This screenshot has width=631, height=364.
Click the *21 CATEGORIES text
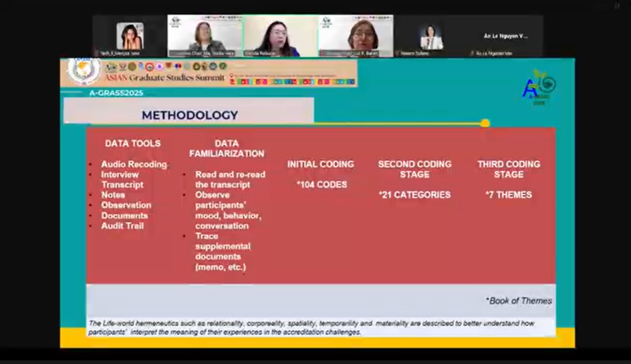click(x=415, y=195)
